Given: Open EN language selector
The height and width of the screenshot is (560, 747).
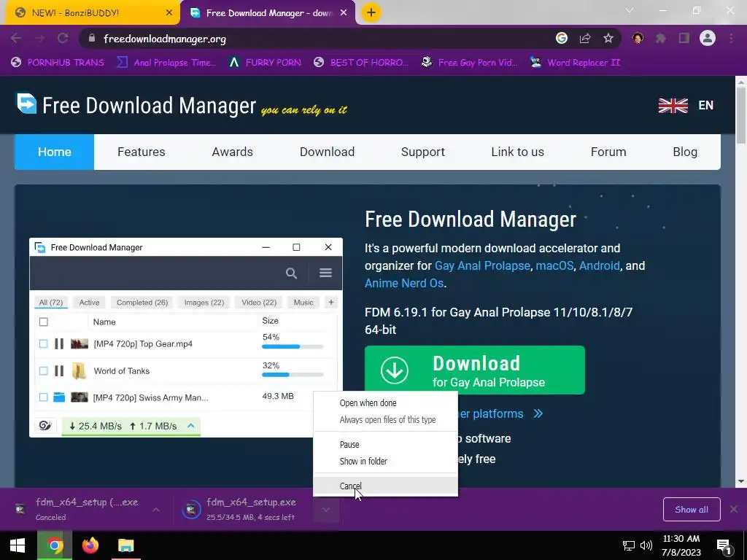Looking at the screenshot, I should click(706, 105).
